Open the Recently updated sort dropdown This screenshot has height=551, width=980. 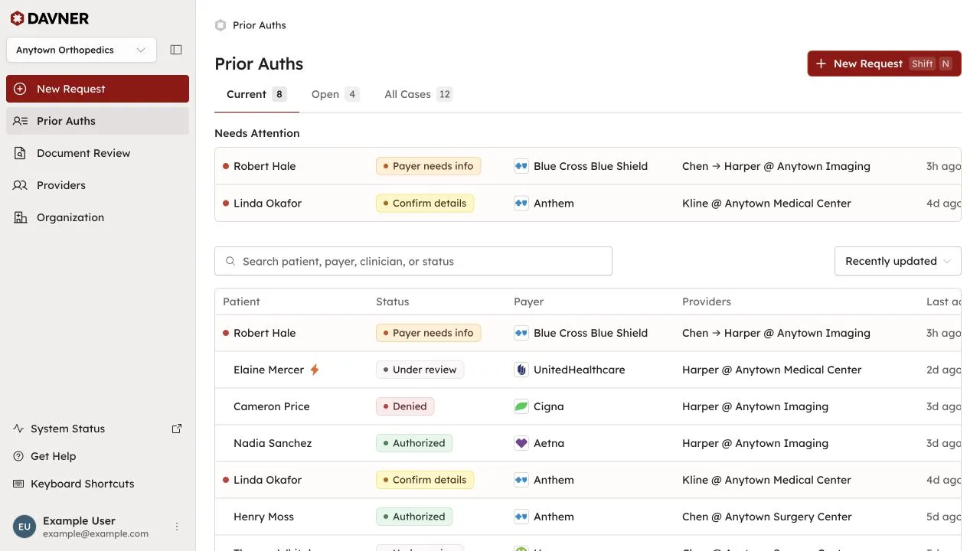pos(897,261)
